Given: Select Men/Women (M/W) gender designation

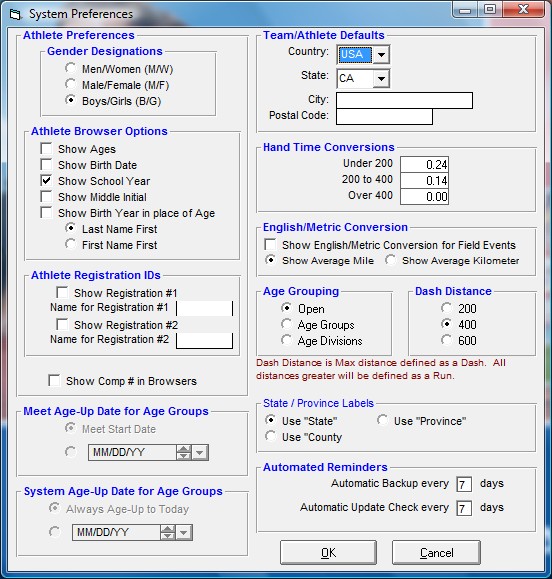Looking at the screenshot, I should (70, 68).
